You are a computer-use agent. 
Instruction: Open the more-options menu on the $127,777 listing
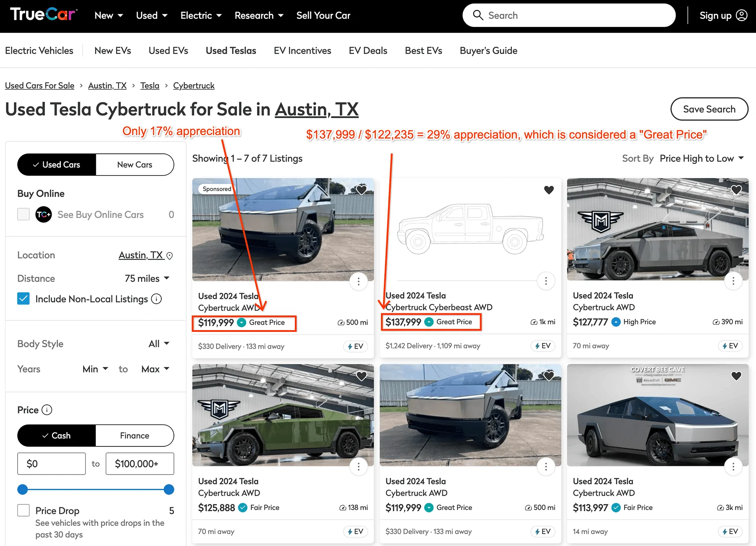pyautogui.click(x=733, y=281)
